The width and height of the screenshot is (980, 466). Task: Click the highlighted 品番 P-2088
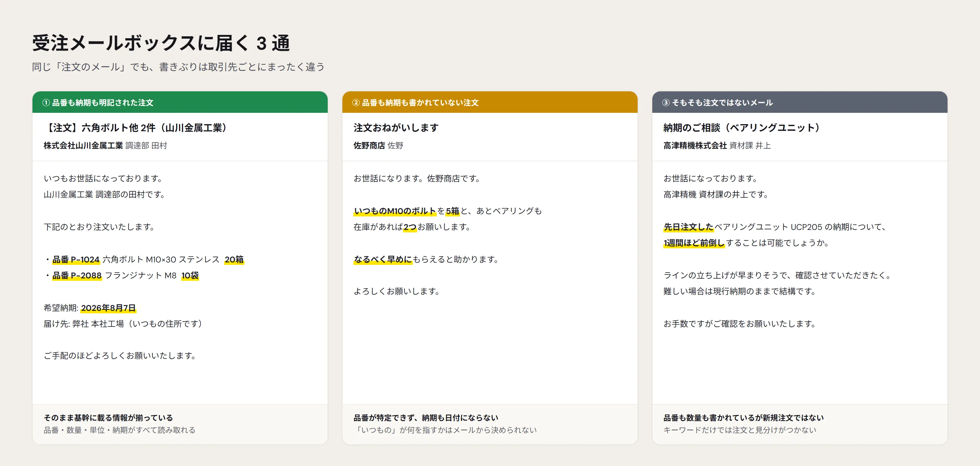[x=77, y=276]
